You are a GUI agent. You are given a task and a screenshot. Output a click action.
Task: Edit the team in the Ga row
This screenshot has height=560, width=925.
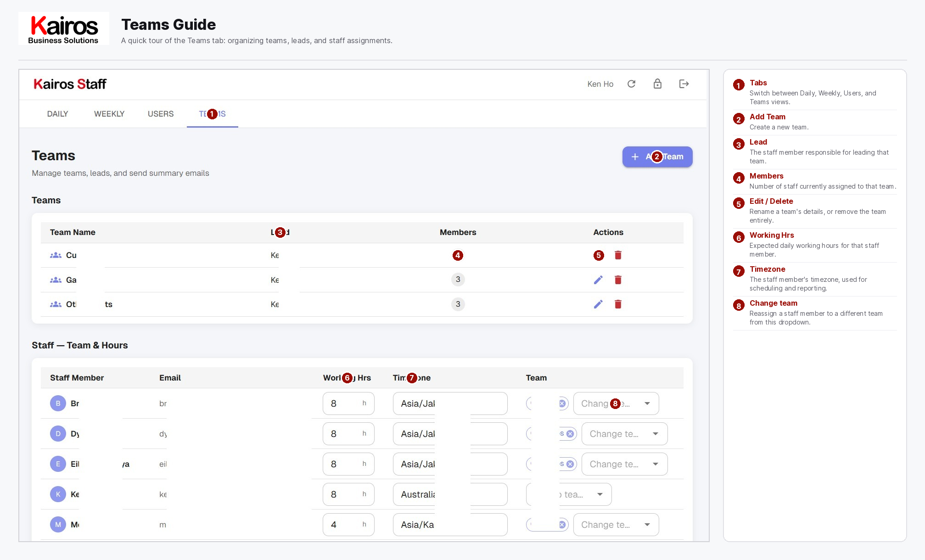598,280
